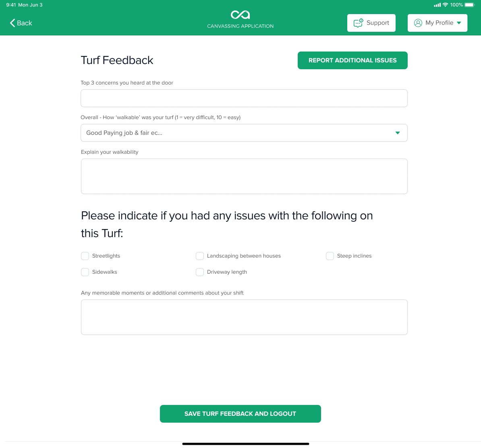This screenshot has width=481, height=448.
Task: Click the Support chat bubble icon
Action: pyautogui.click(x=358, y=23)
